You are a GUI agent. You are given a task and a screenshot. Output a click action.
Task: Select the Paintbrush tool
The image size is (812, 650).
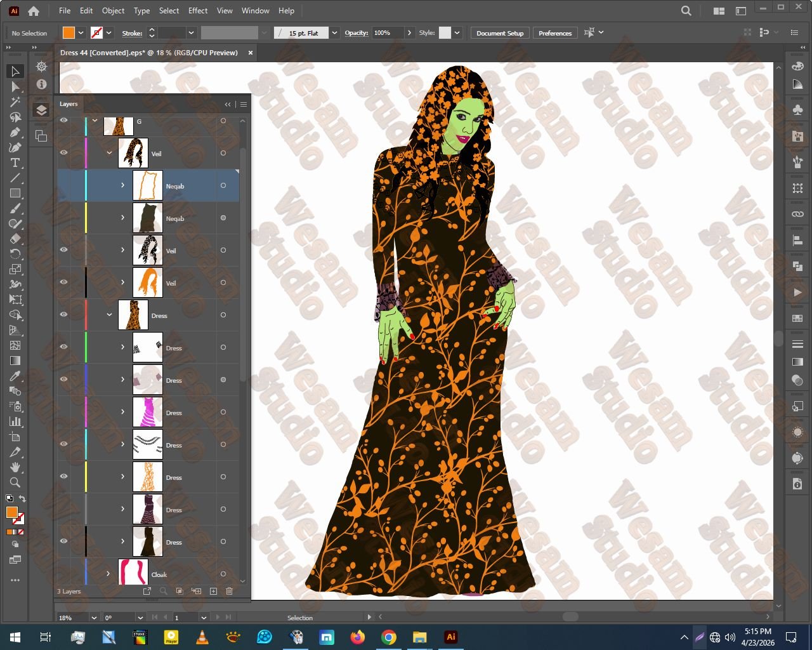click(x=15, y=208)
